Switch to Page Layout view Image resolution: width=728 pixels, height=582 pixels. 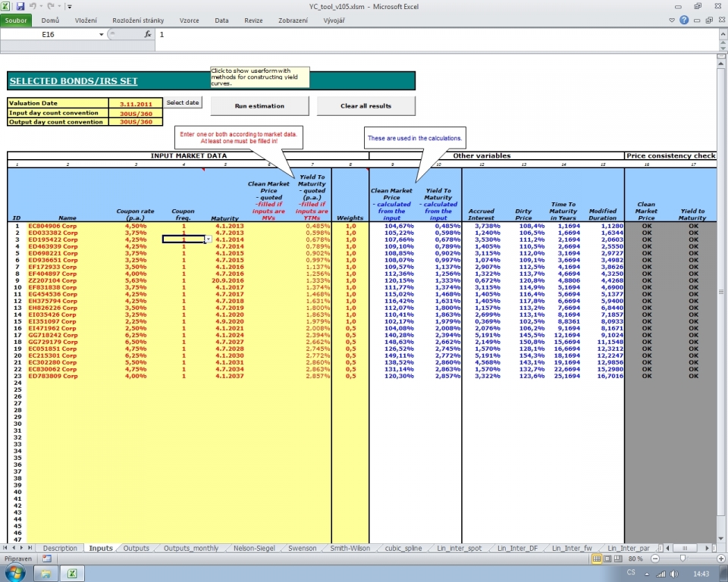607,559
